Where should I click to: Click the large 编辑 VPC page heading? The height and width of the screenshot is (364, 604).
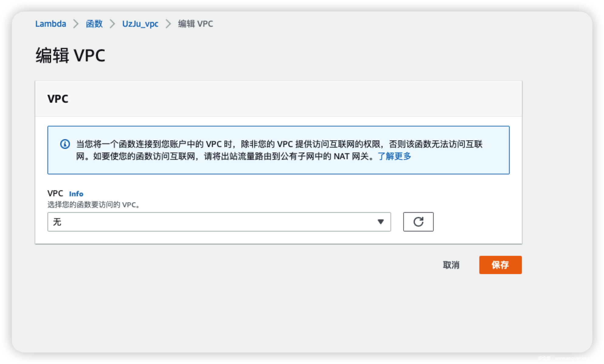pos(71,55)
